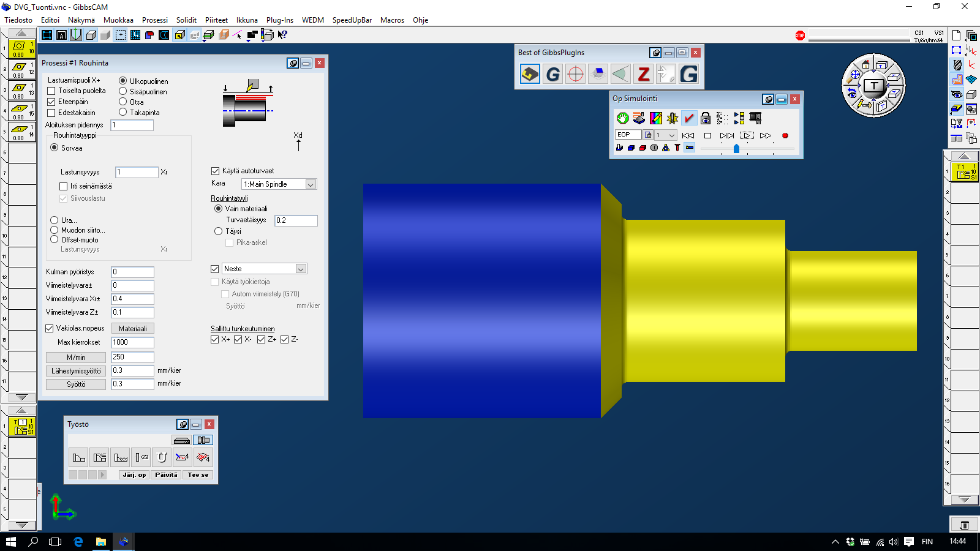Open the Kara spindle dropdown
980x551 pixels.
[x=311, y=184]
